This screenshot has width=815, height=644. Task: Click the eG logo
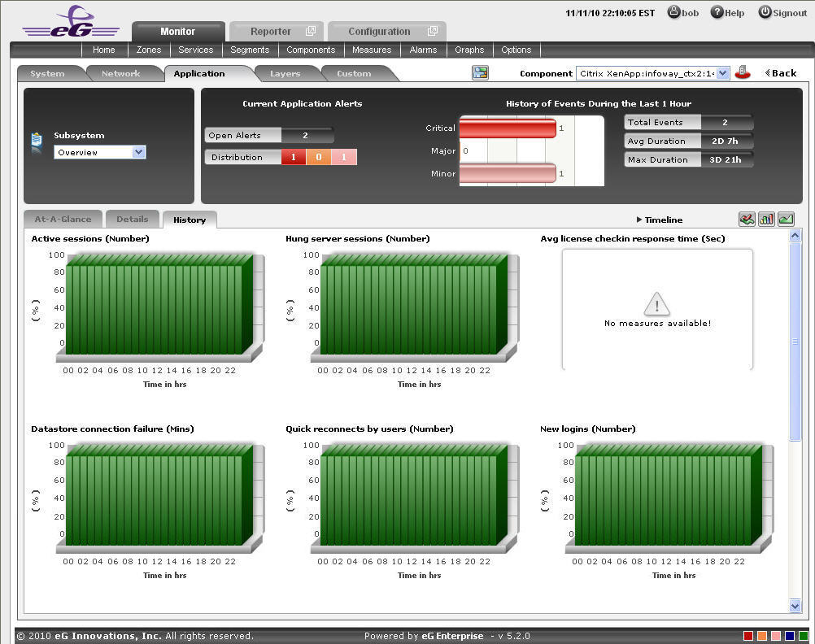[x=72, y=22]
